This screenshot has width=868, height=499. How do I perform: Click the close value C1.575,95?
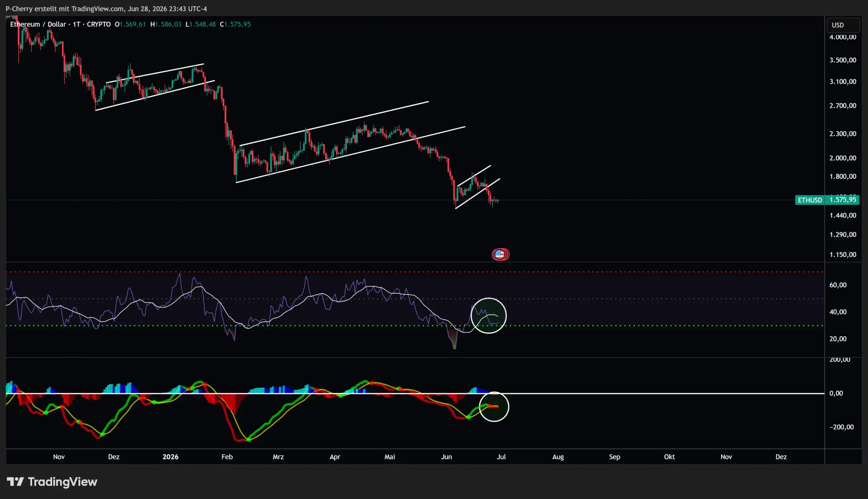235,24
